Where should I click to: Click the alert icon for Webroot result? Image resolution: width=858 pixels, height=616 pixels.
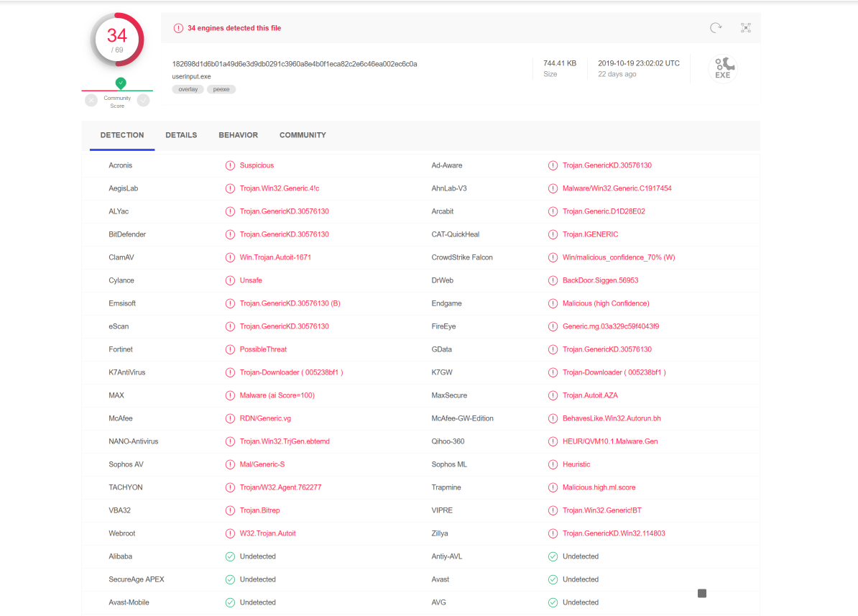[x=230, y=533]
